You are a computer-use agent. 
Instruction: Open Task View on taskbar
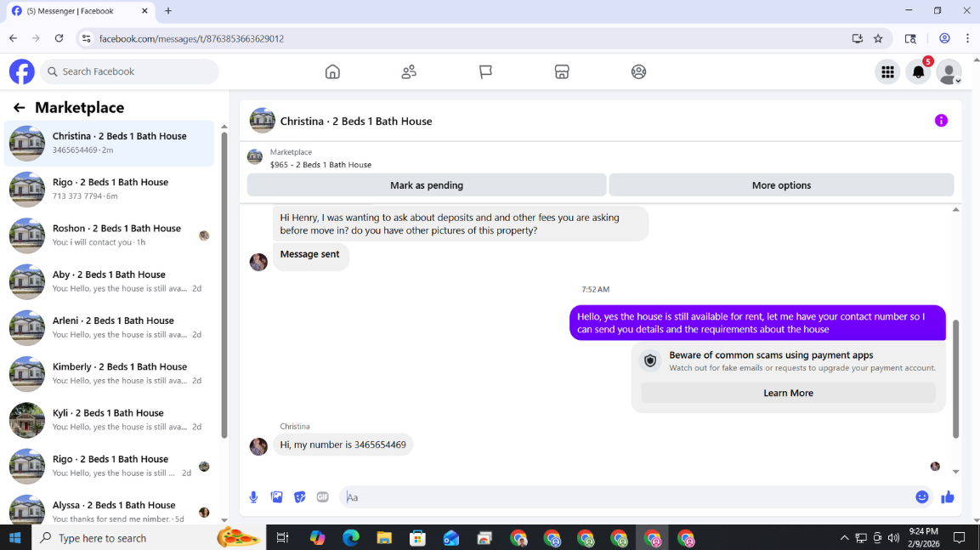282,537
